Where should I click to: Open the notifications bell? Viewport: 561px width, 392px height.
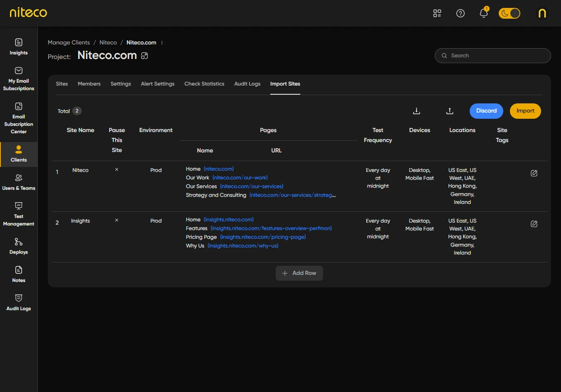[483, 13]
